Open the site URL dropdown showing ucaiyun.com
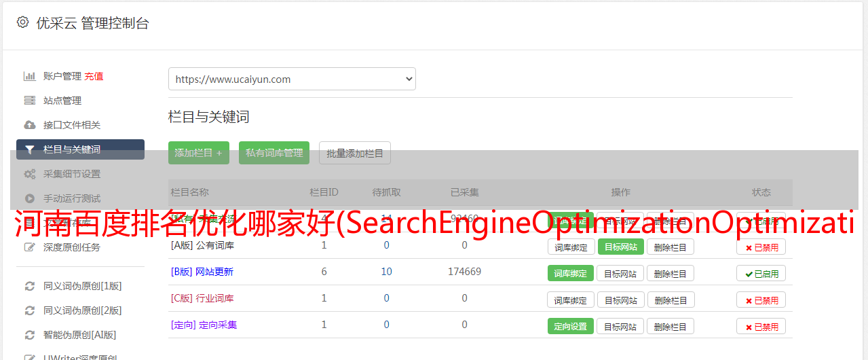The height and width of the screenshot is (360, 868). tap(292, 79)
